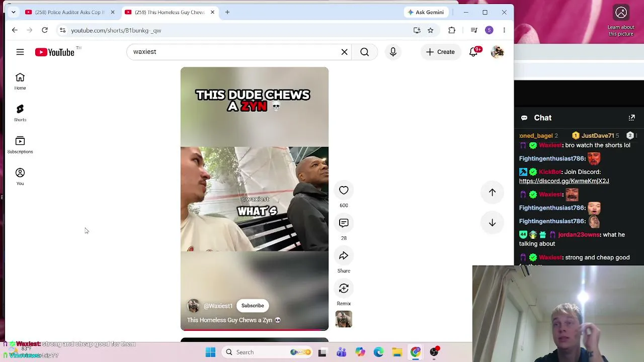Click 'Learn about this picture' desktop icon
Screen dimensions: 644x362
pos(621,21)
